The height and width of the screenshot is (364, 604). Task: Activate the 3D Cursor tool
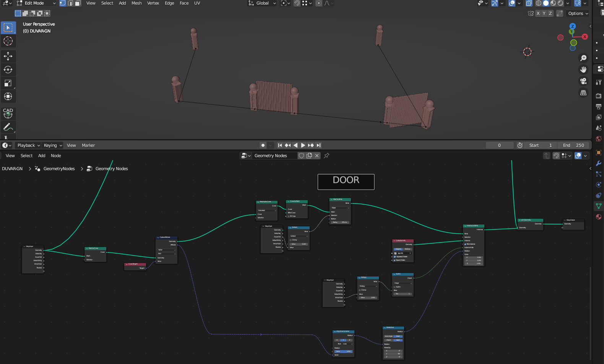8,41
